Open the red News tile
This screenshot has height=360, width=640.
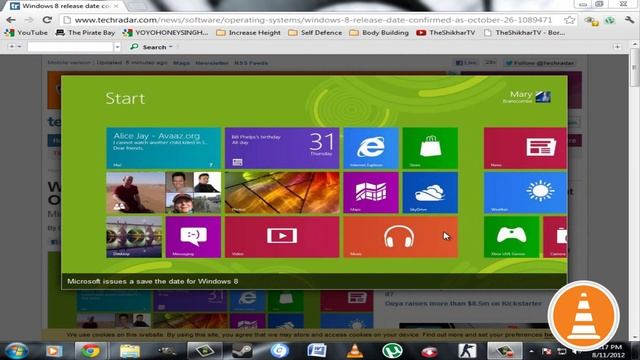525,148
